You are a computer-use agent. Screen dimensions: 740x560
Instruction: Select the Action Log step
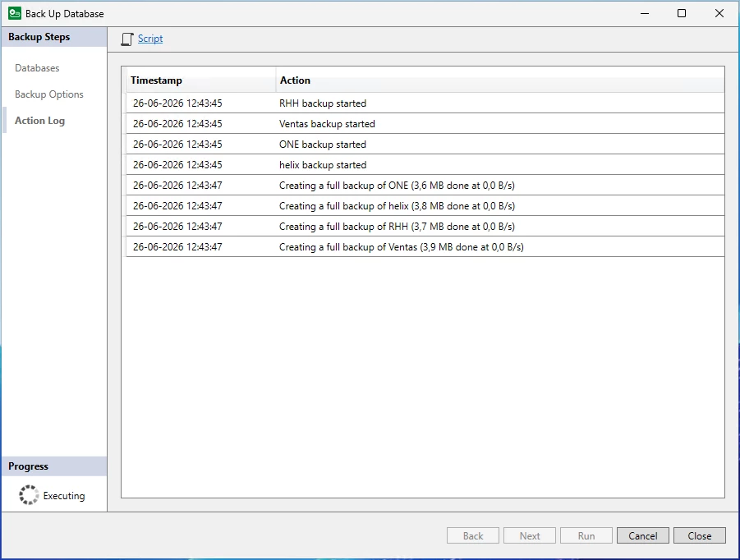tap(39, 121)
